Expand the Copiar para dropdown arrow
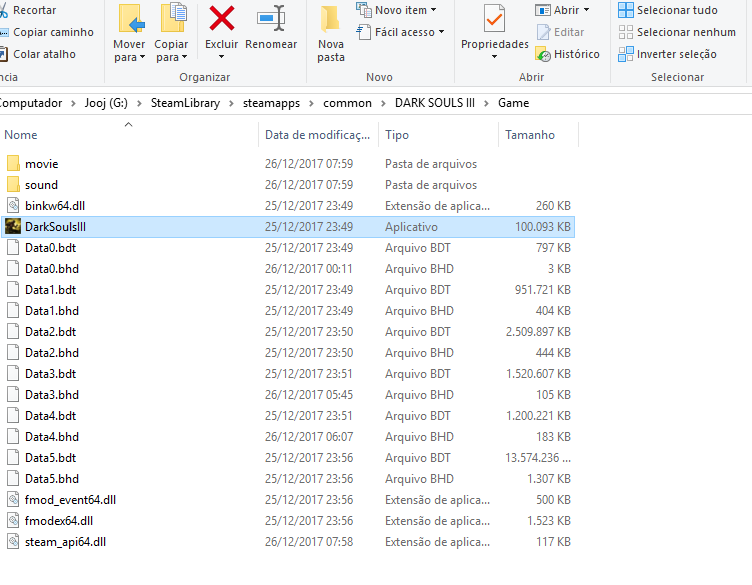 click(x=184, y=57)
